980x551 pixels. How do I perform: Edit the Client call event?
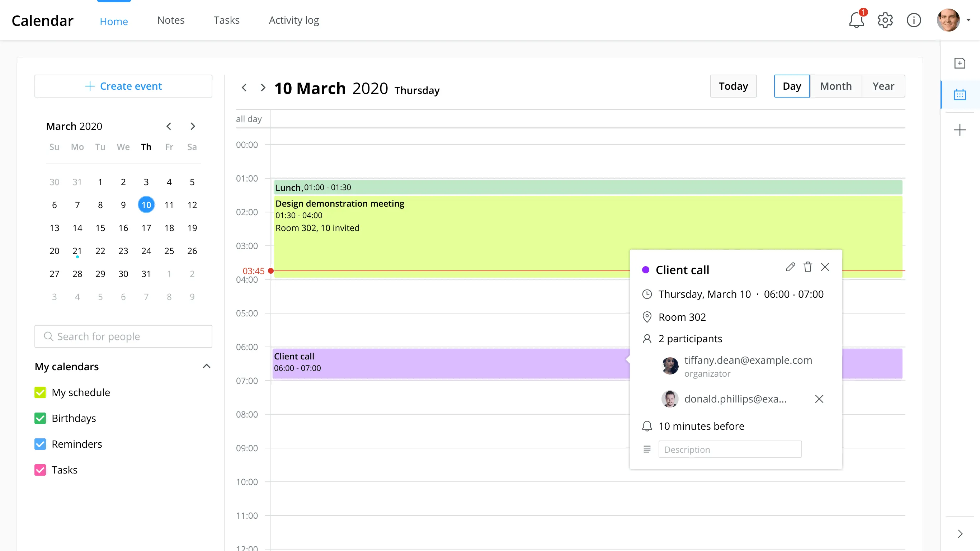[x=790, y=267]
